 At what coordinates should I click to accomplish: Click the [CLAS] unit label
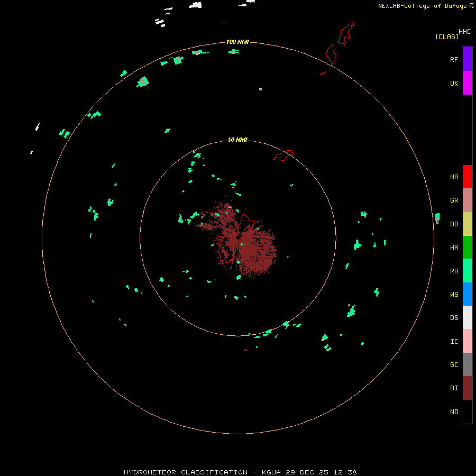pyautogui.click(x=447, y=36)
